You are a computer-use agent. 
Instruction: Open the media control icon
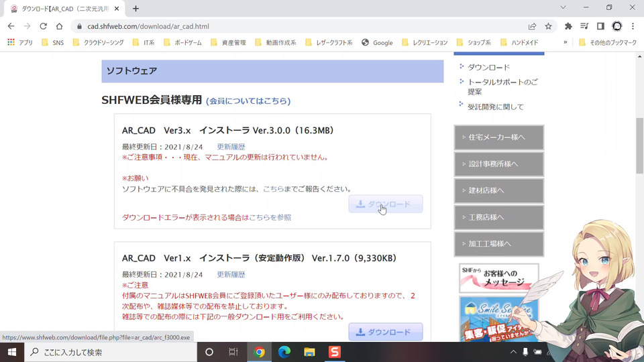point(584,26)
